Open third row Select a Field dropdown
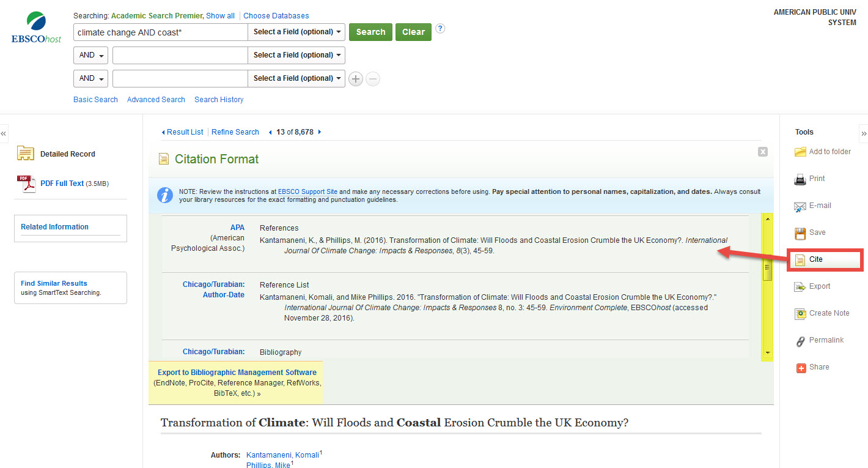Image resolution: width=868 pixels, height=468 pixels. pos(296,78)
